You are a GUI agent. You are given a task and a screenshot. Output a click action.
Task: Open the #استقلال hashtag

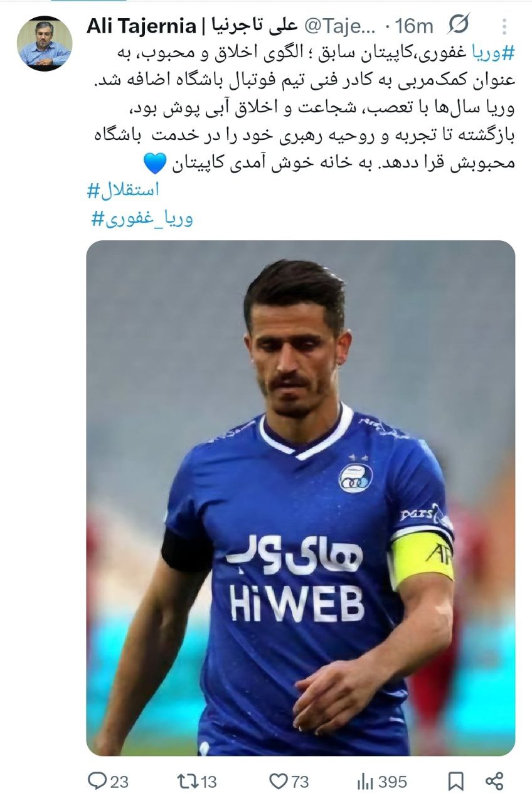click(123, 189)
